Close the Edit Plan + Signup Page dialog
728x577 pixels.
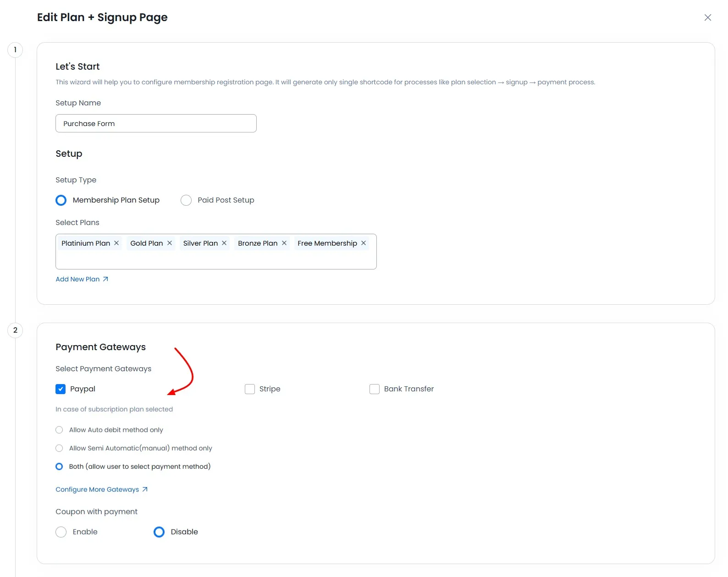(x=707, y=17)
